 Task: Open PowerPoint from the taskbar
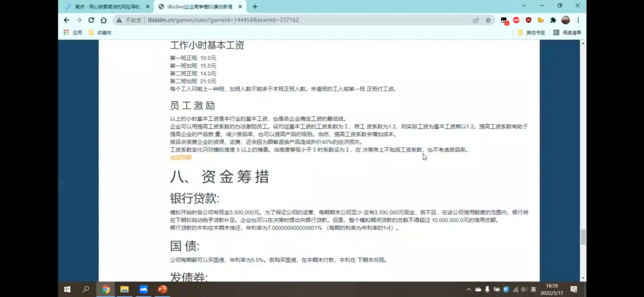(162, 289)
